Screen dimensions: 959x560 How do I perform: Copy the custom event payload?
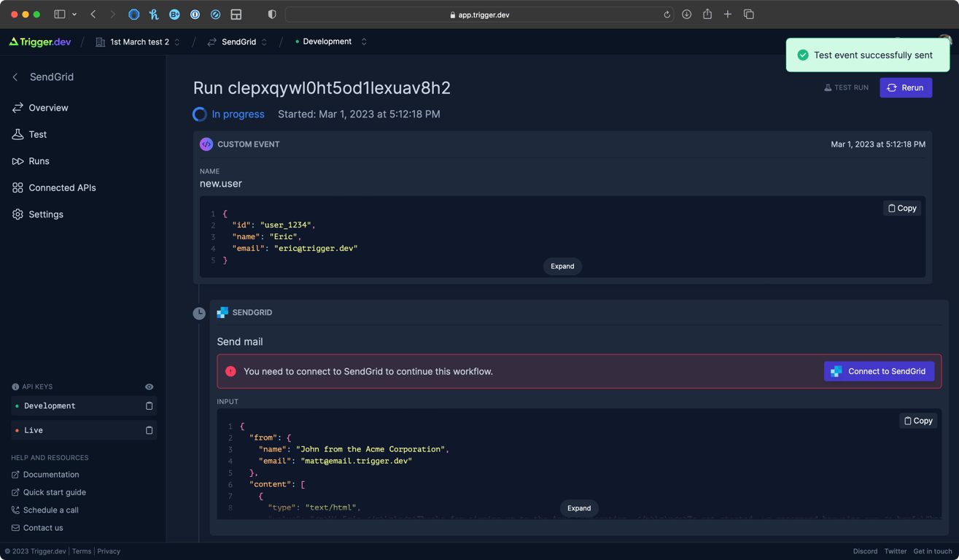click(x=902, y=209)
